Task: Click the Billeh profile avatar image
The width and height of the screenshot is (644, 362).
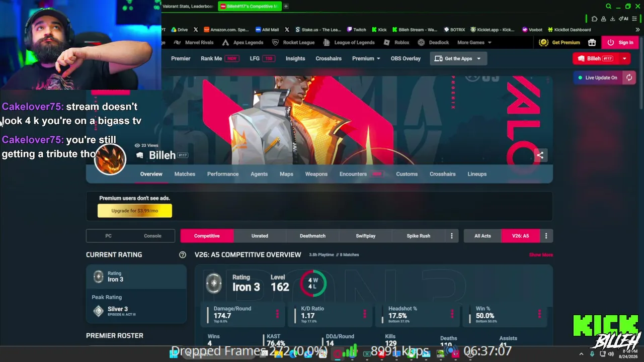Action: pos(110,159)
